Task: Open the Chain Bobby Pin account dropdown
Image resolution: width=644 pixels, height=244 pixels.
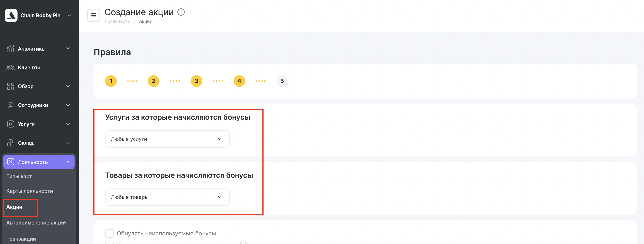Action: click(x=70, y=15)
